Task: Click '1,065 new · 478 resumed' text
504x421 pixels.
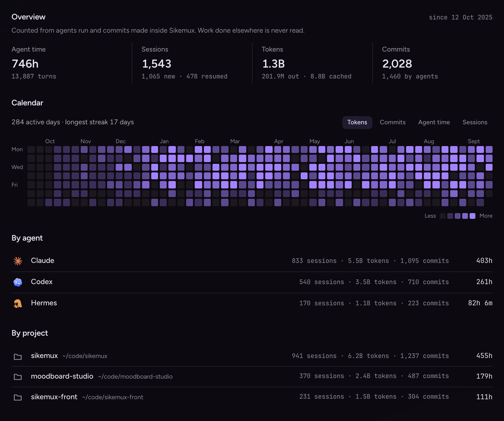Action: (x=184, y=76)
